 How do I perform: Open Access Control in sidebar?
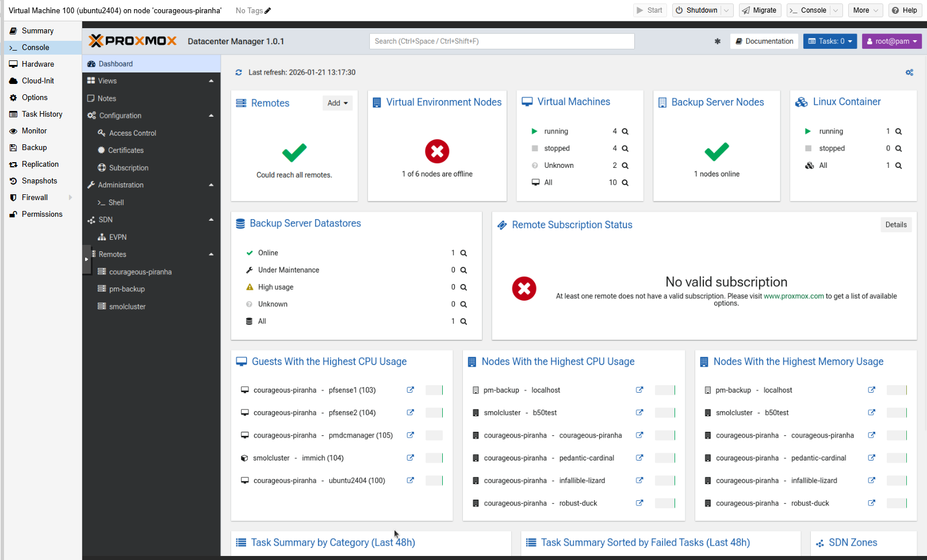point(132,133)
